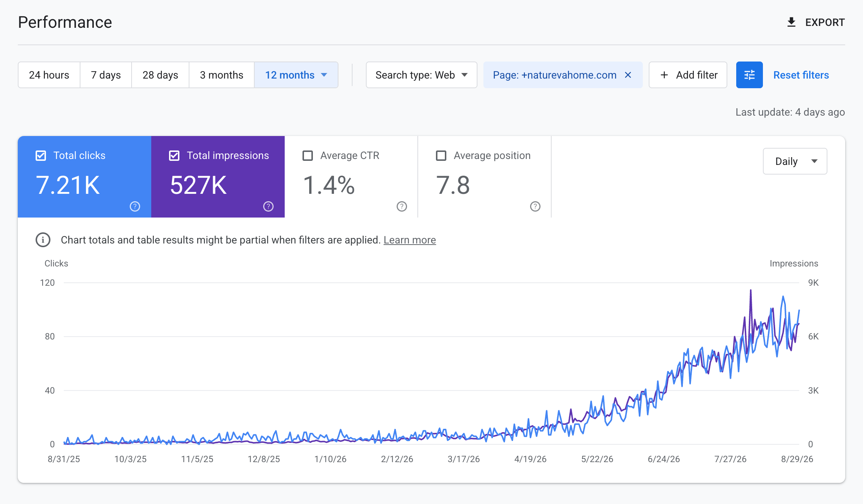Select the 28 days range
Screen dimensions: 863x504
click(160, 75)
